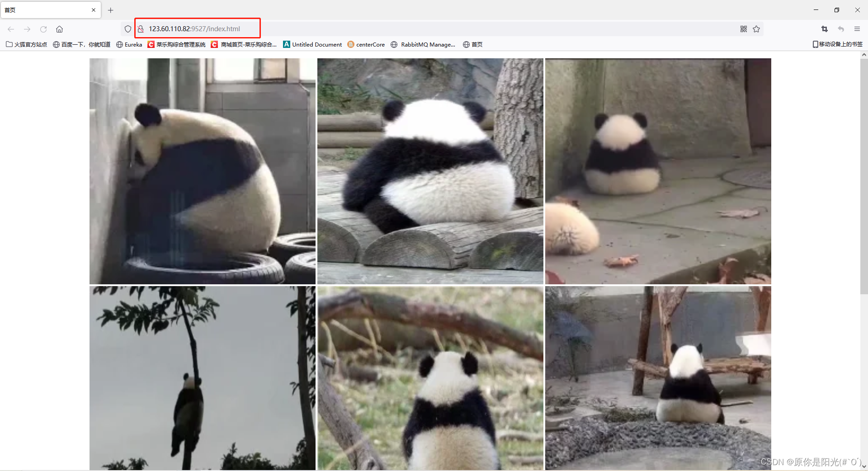Open 移动设备上的书签 folder
This screenshot has height=471, width=868.
coord(838,44)
